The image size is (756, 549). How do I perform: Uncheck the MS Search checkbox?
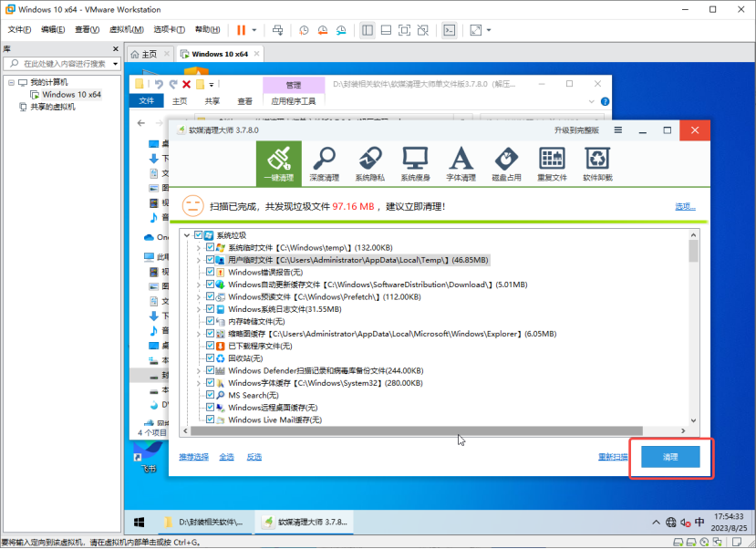click(x=211, y=395)
